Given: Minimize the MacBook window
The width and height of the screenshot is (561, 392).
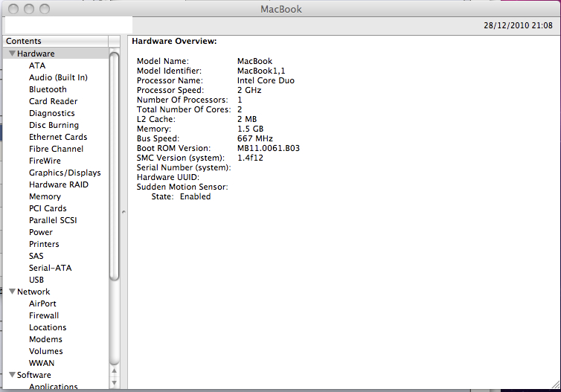Looking at the screenshot, I should tap(29, 9).
